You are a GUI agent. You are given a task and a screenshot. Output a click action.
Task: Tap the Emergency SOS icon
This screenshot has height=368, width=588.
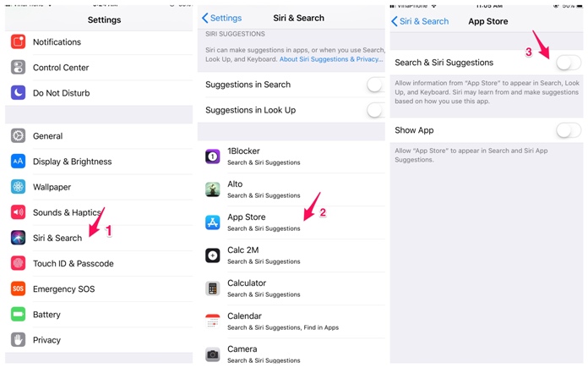coord(18,289)
